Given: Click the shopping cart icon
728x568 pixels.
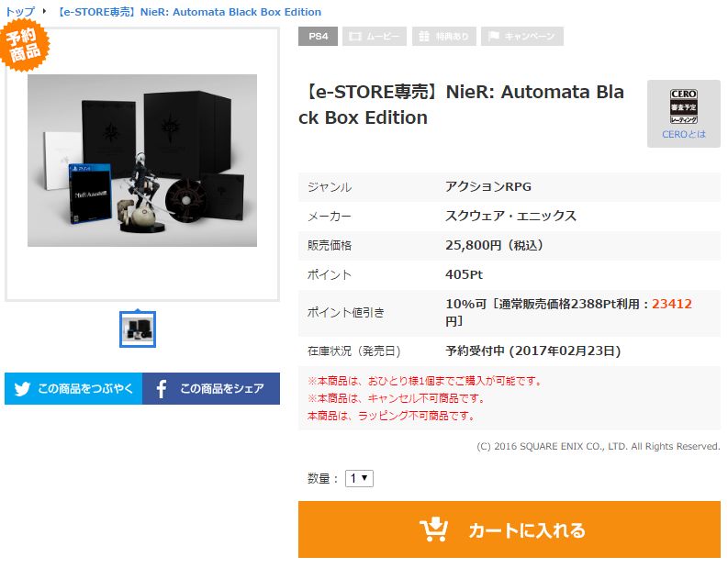Looking at the screenshot, I should 433,529.
